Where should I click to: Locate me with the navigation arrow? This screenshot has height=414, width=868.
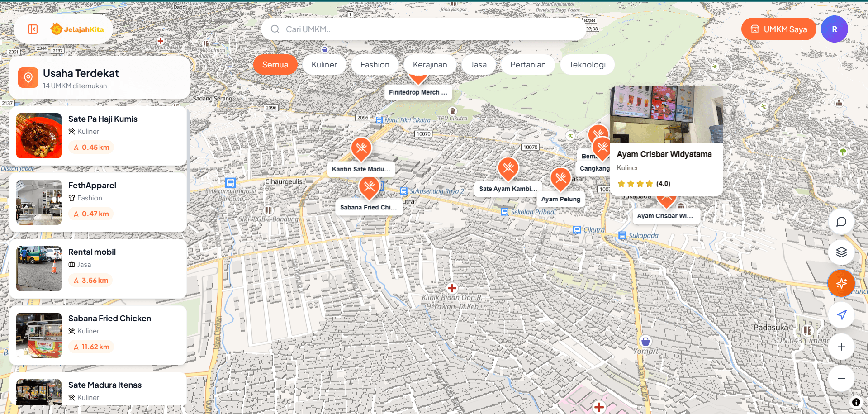click(841, 315)
